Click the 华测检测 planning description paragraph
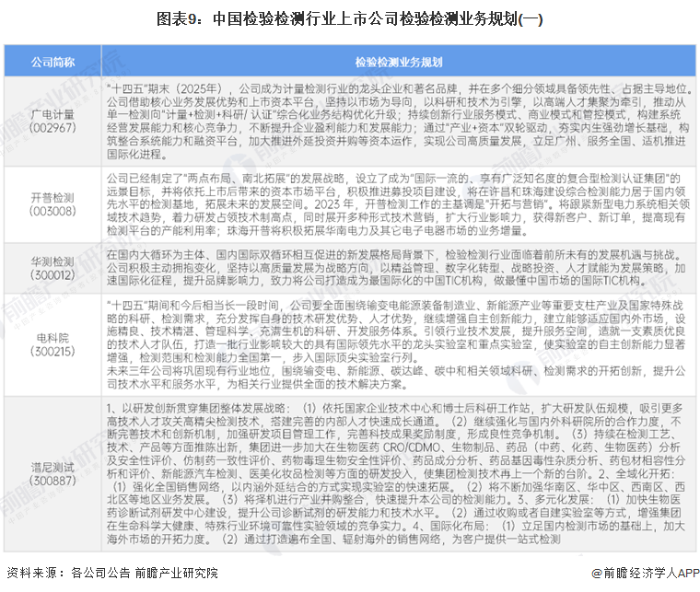 [396, 268]
